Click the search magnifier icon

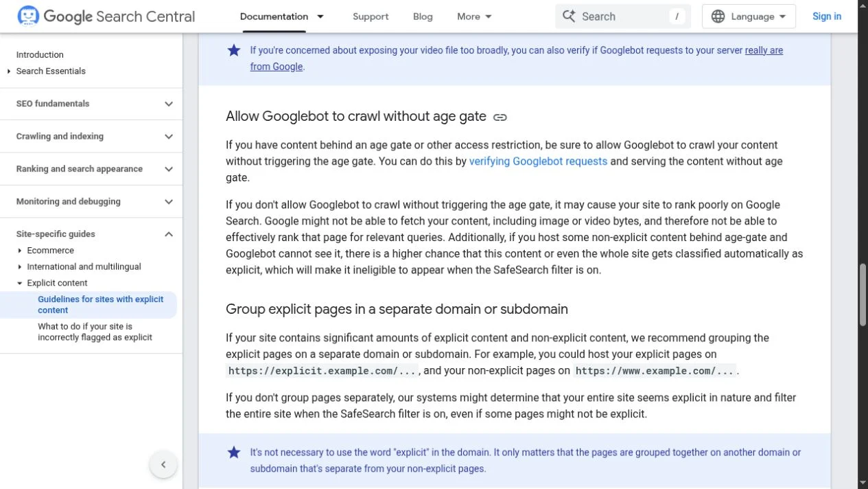pyautogui.click(x=568, y=16)
